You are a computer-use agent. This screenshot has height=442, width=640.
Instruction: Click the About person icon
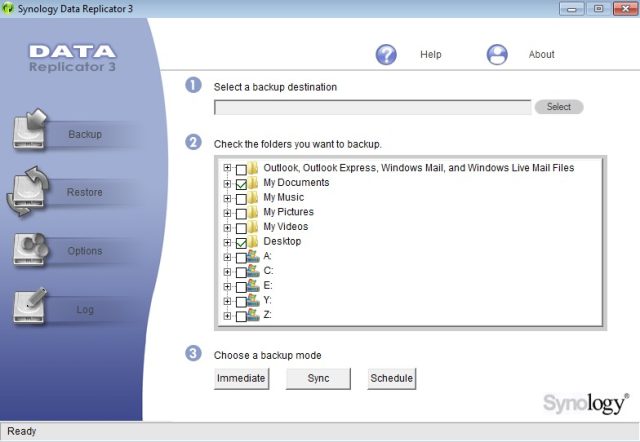coord(497,54)
